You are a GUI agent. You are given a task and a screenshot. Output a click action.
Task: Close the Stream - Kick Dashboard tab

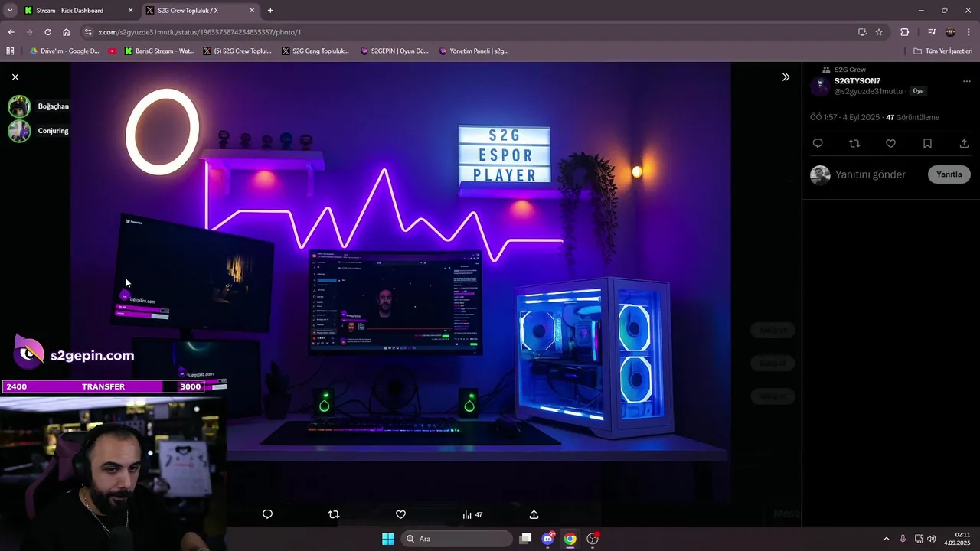(129, 11)
